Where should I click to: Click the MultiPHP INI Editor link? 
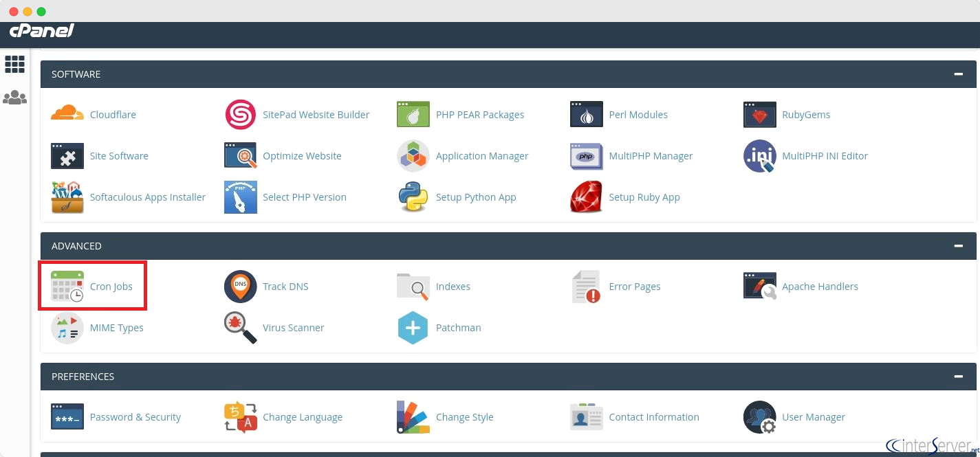coord(825,156)
